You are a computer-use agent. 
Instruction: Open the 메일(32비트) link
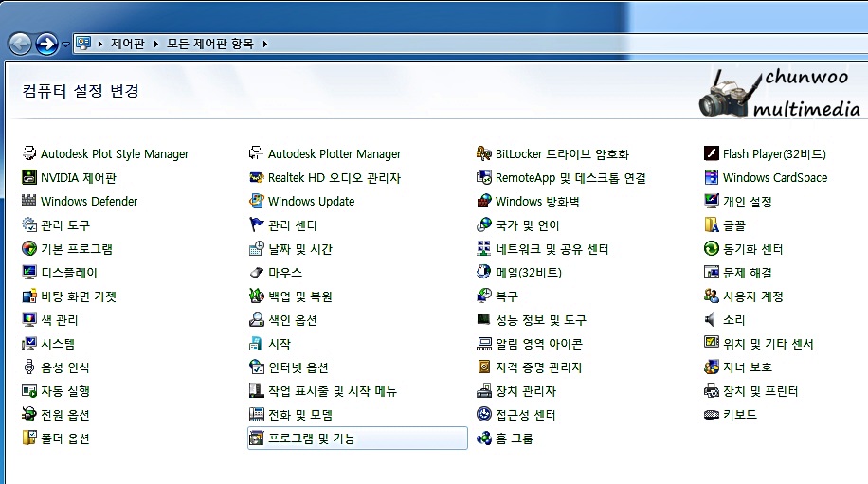click(x=529, y=273)
